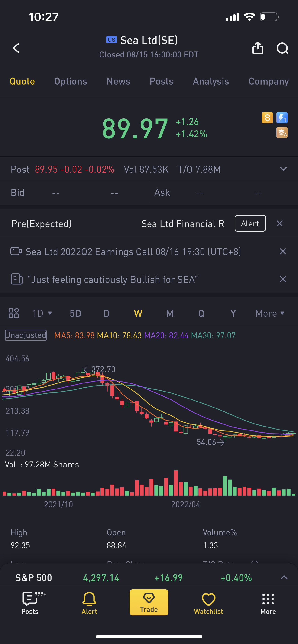Tap the share icon in header
Viewport: 298px width, 644px height.
258,48
